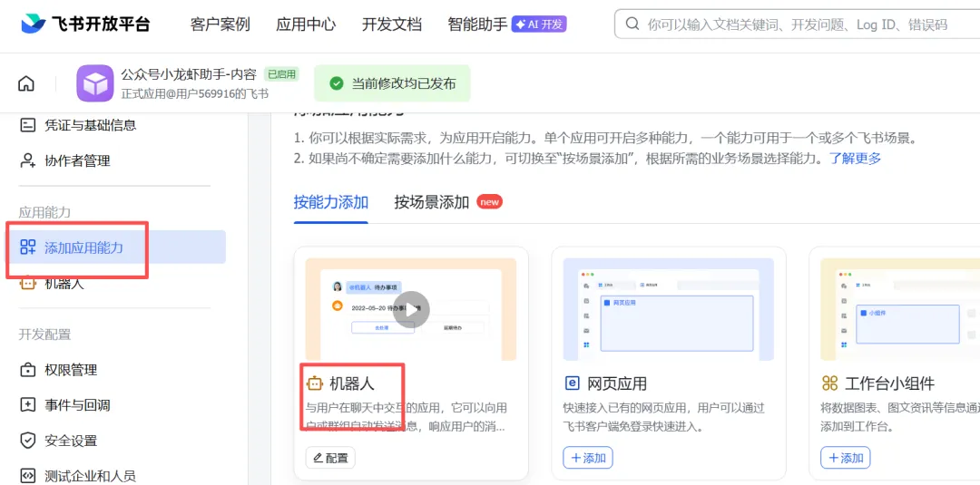Open the home icon in the app header
Image resolution: width=980 pixels, height=485 pixels.
point(26,83)
